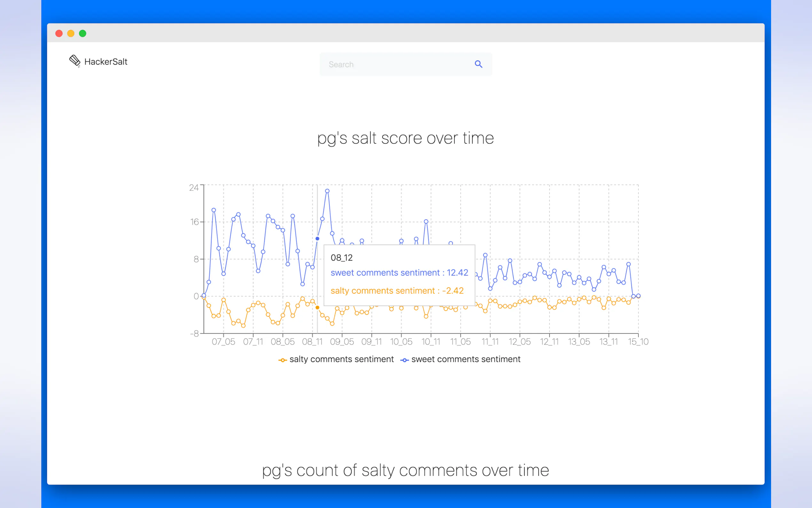
Task: Click the blue sweet legend marker icon
Action: (x=404, y=360)
